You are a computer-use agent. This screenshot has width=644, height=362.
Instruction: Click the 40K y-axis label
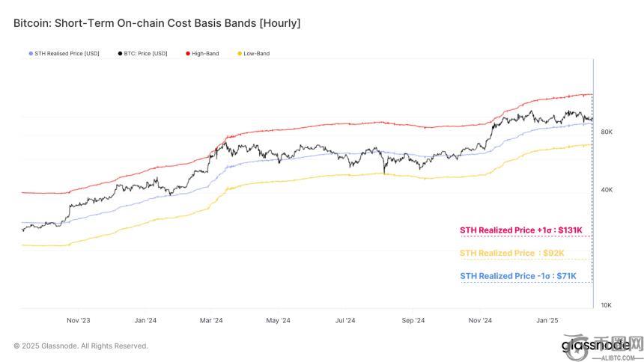(x=607, y=190)
